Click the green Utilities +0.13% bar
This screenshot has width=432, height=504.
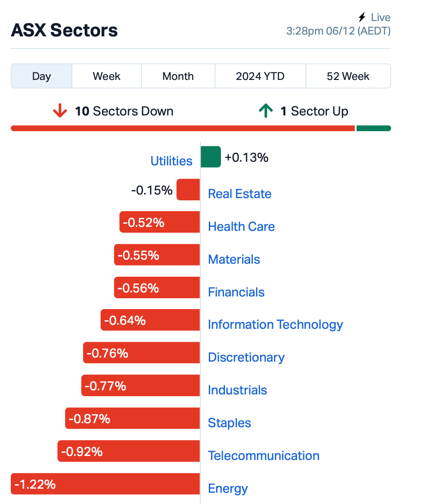click(x=211, y=157)
